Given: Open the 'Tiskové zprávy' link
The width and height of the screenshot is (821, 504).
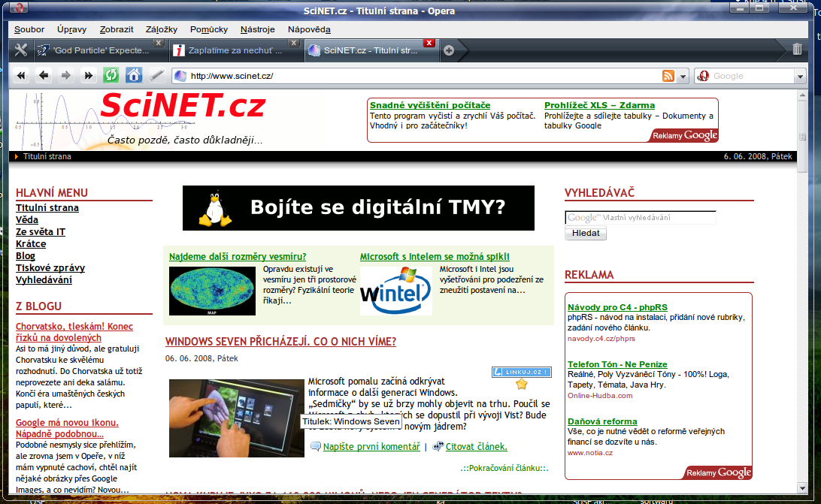Looking at the screenshot, I should [x=50, y=268].
